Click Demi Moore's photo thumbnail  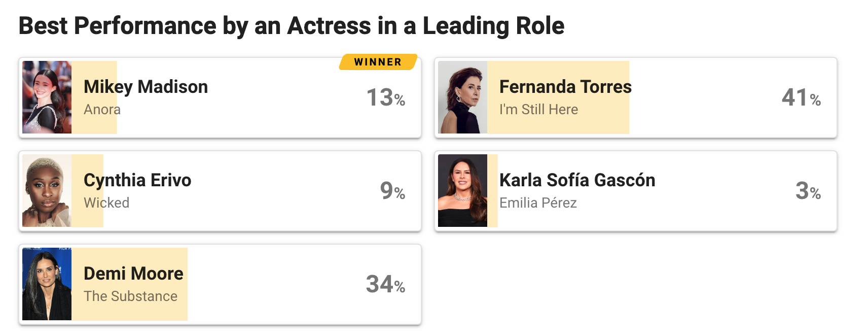pyautogui.click(x=47, y=284)
